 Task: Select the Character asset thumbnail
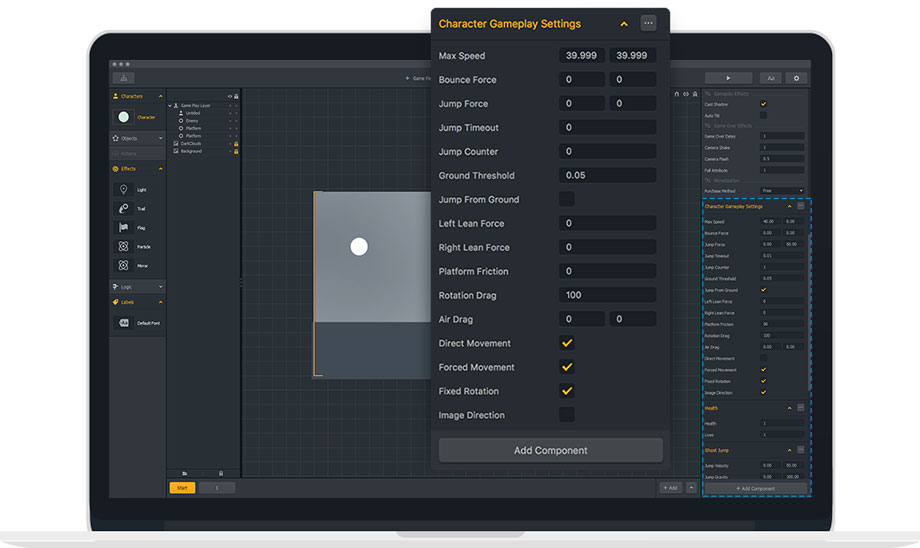pos(124,117)
